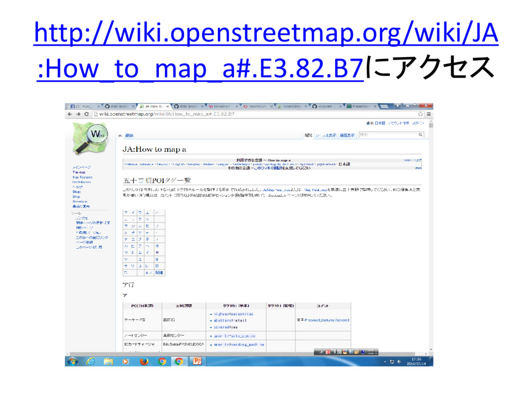
Task: Open メインページ in sidebar
Action: point(82,167)
